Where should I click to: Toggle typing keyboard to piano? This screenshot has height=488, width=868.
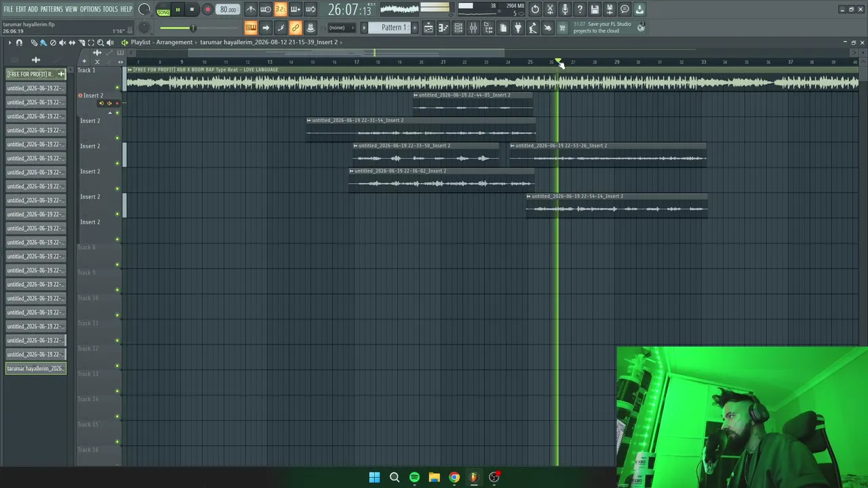(251, 28)
